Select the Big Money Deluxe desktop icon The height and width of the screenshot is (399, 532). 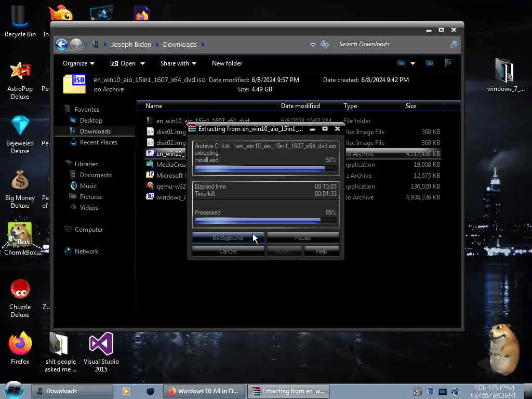20,189
